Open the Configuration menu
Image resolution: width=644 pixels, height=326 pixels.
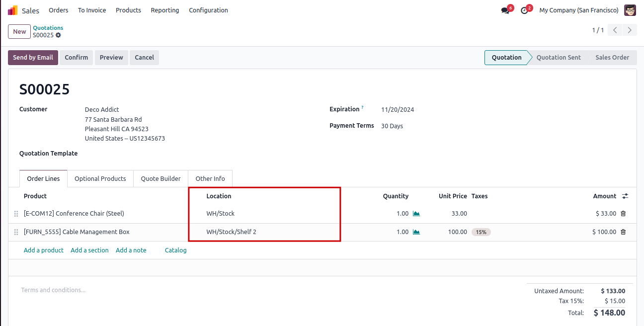pos(208,10)
